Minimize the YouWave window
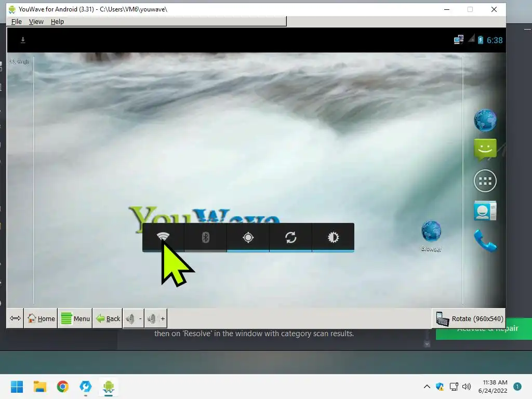Screen dimensions: 532x399 447,9
